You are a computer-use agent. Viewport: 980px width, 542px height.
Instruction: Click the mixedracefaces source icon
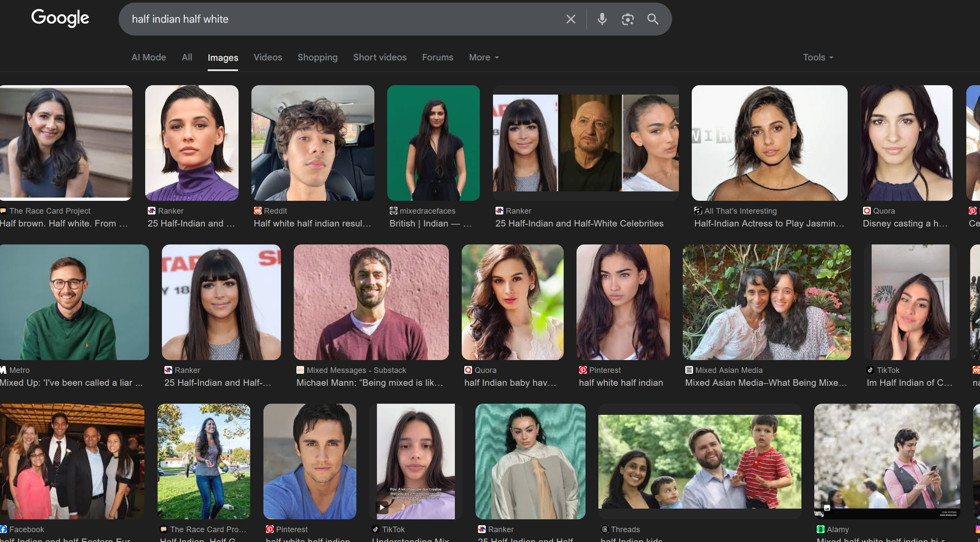(x=393, y=211)
